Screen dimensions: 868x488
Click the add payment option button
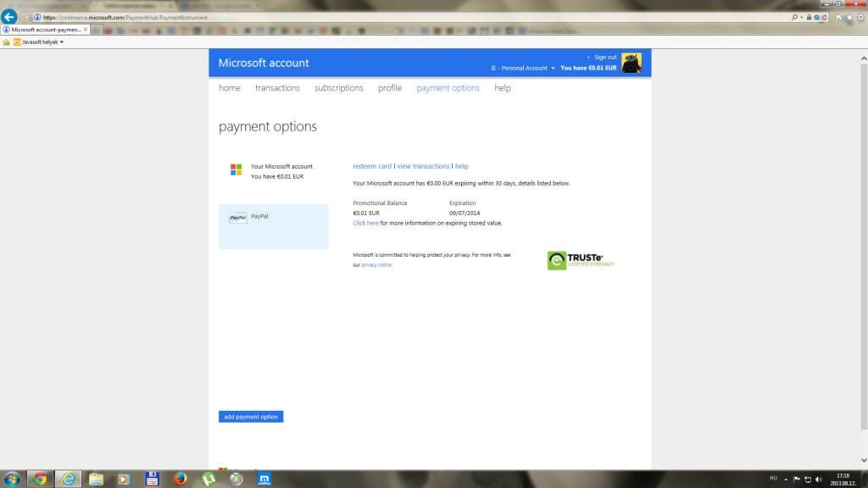point(251,417)
